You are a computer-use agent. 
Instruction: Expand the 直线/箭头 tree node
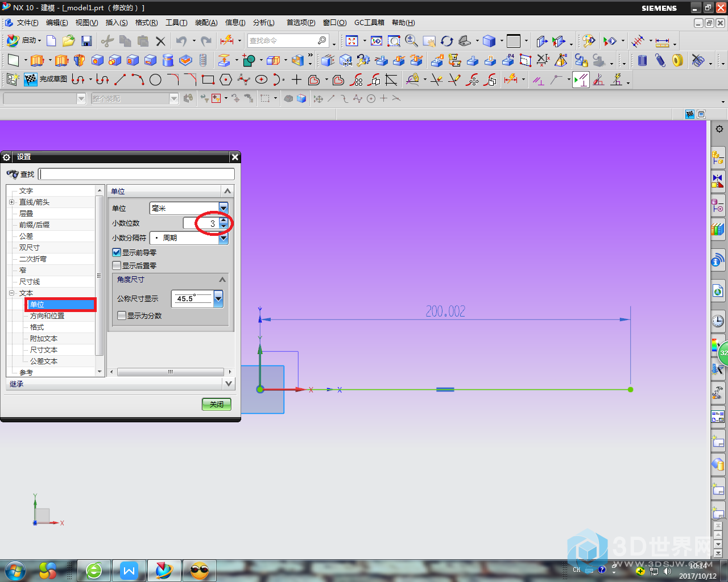pos(11,202)
